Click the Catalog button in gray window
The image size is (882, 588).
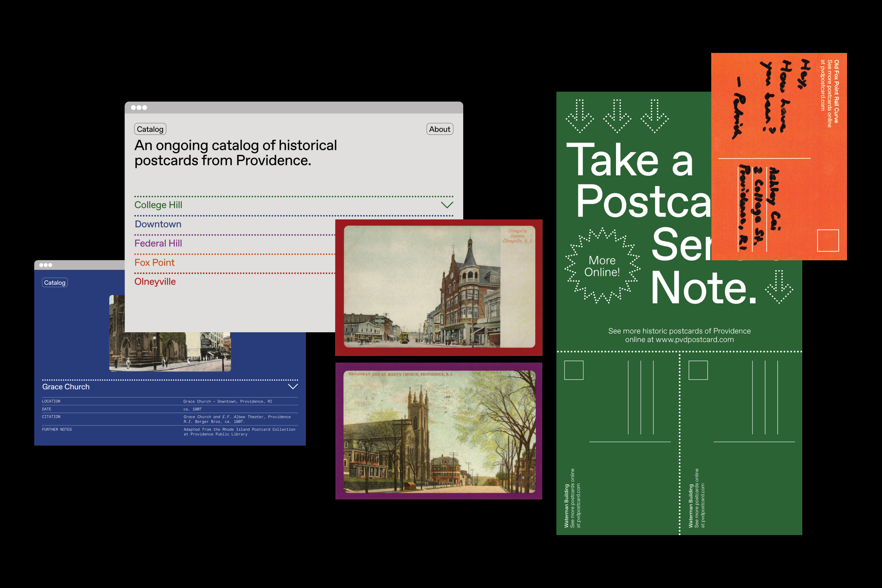tap(150, 129)
